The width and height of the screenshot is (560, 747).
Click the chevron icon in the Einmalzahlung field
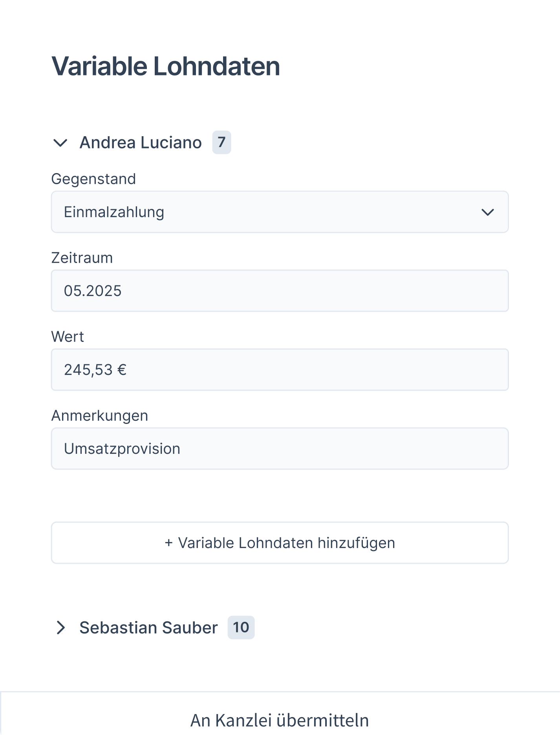point(488,212)
